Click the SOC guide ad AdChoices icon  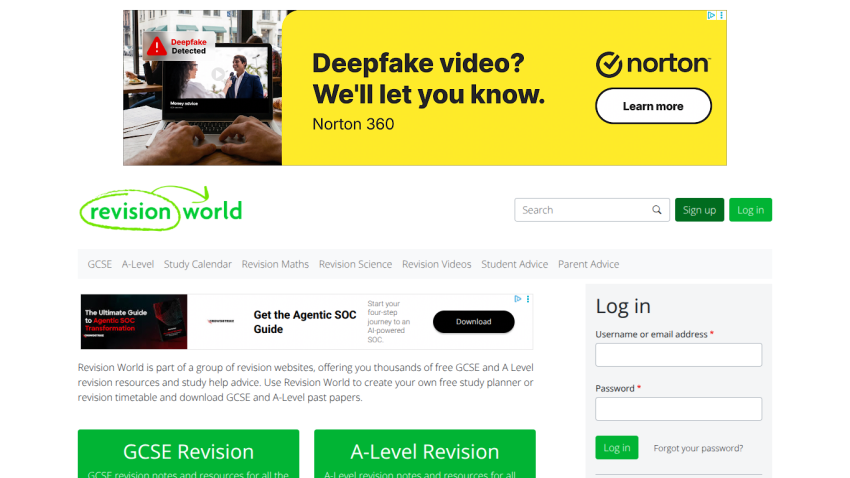pyautogui.click(x=518, y=299)
